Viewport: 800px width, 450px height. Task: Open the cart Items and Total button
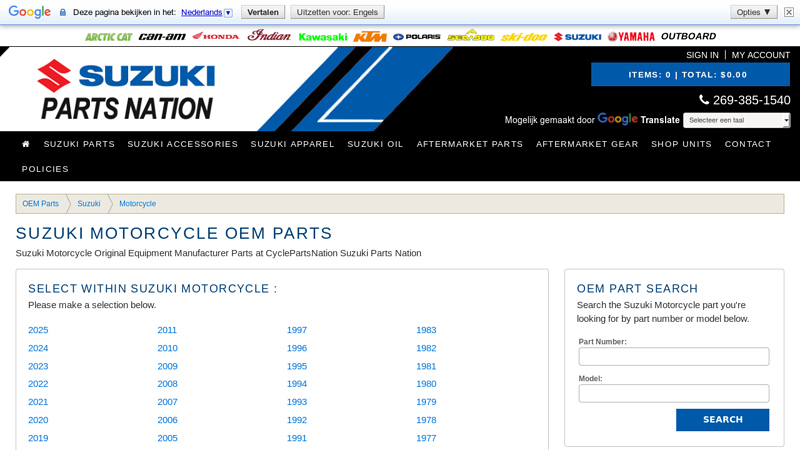click(x=690, y=74)
